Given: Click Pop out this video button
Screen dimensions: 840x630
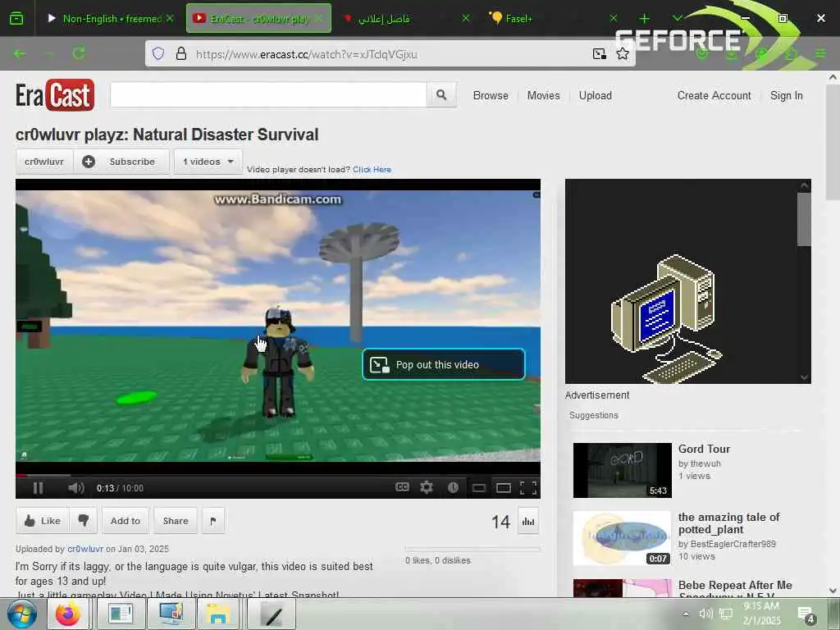Looking at the screenshot, I should coord(444,364).
